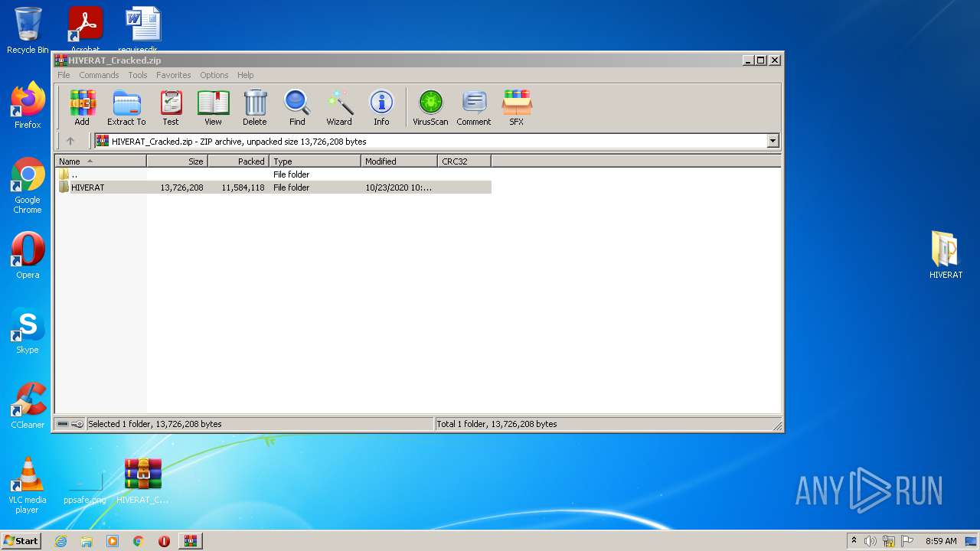980x551 pixels.
Task: Open the Options menu
Action: click(x=214, y=75)
